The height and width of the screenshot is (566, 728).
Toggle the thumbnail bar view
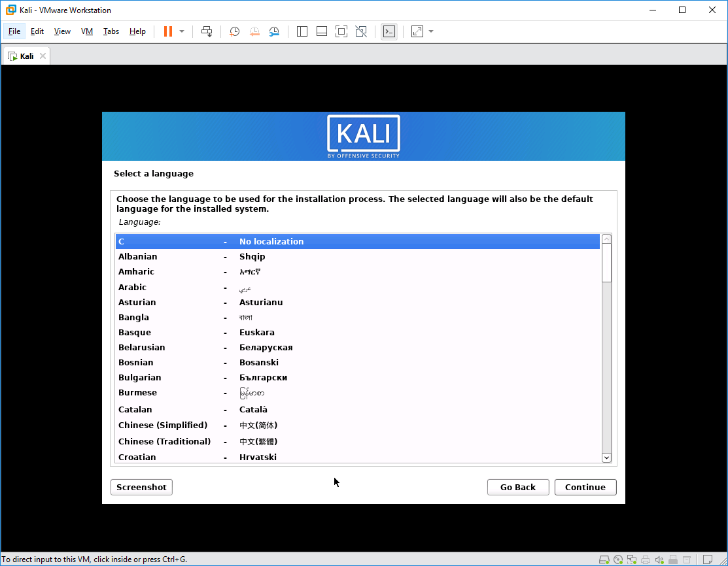(322, 31)
